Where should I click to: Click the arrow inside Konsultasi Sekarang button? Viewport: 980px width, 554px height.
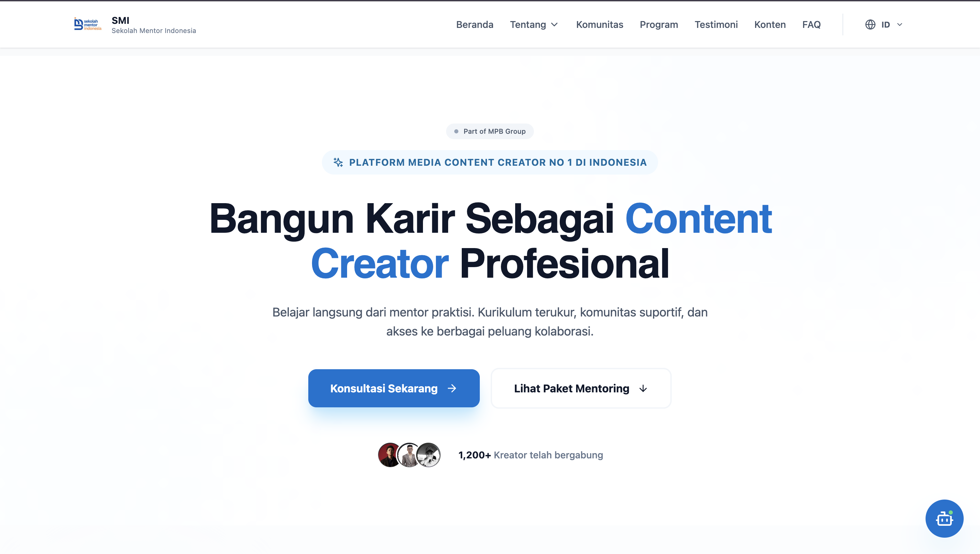click(452, 389)
